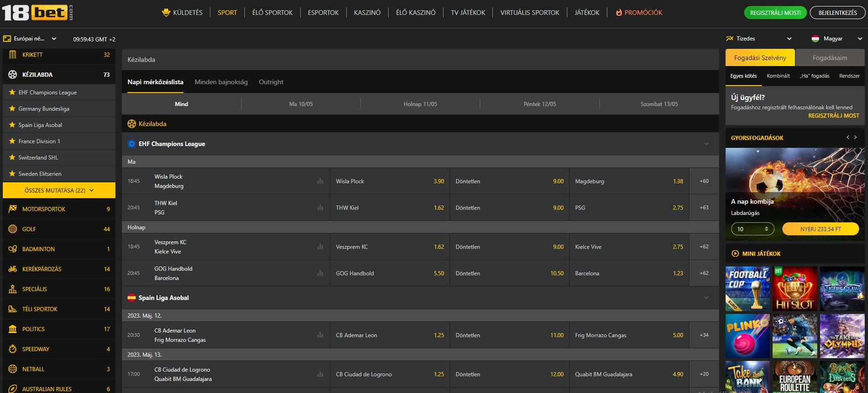
Task: Open statistics icon for GOG Handbold match
Action: 320,273
